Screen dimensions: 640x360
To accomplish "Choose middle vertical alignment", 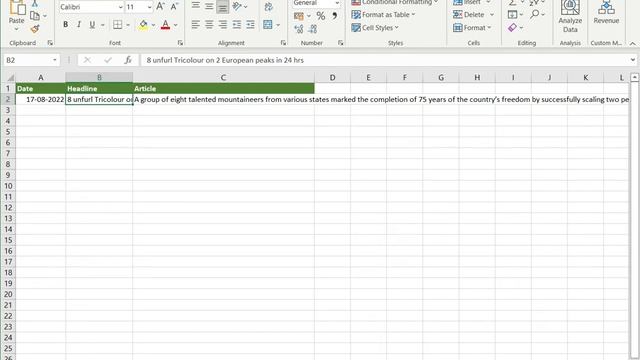I will [209, 6].
